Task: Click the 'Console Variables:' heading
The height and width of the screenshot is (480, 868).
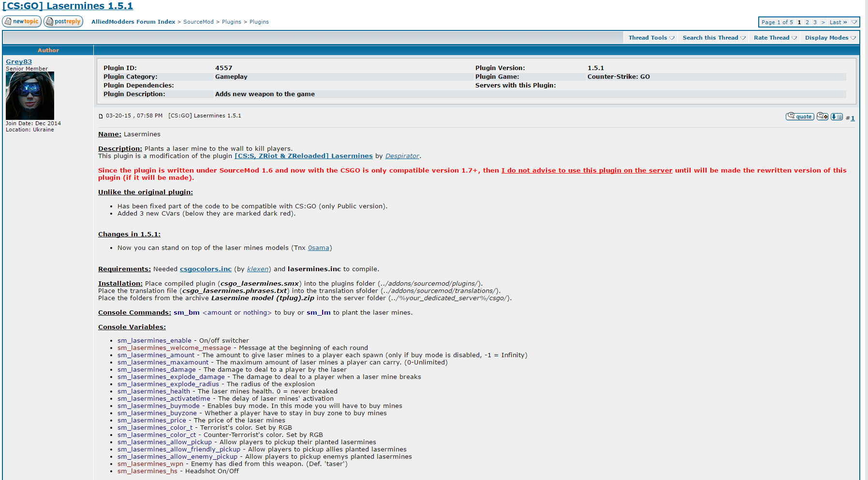Action: click(x=132, y=327)
